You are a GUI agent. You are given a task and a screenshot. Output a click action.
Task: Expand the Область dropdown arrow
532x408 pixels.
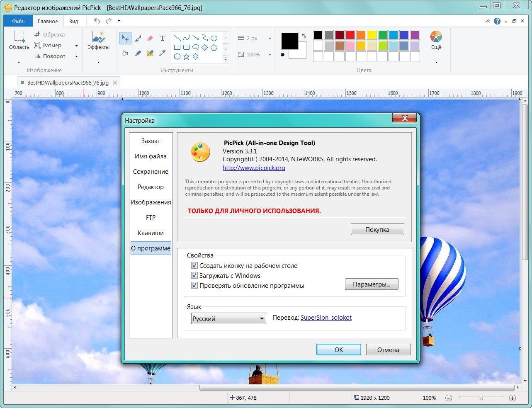pos(19,62)
